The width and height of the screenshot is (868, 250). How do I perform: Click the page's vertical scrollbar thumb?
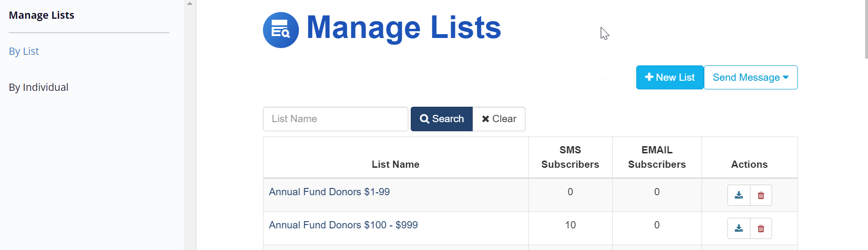[x=866, y=29]
